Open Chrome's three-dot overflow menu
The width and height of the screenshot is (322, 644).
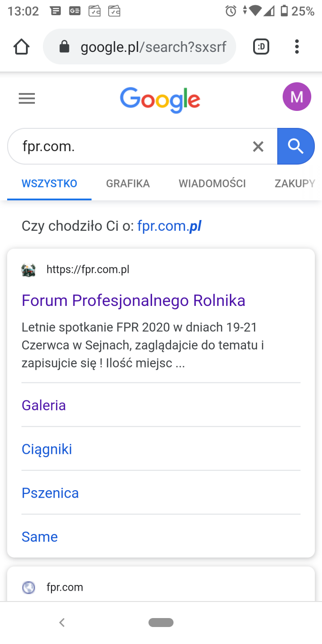pos(297,47)
